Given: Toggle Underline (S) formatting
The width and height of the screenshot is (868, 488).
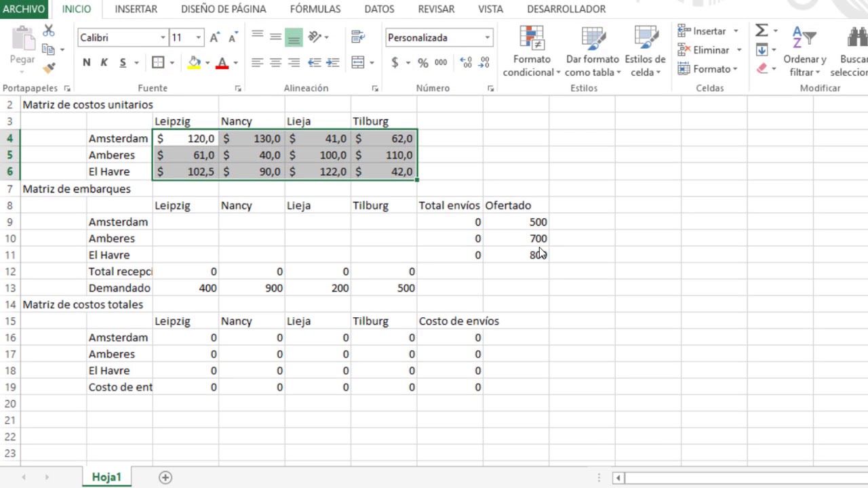Looking at the screenshot, I should [123, 62].
